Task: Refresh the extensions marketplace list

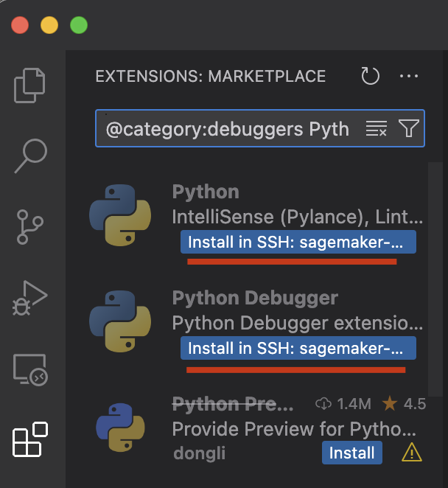Action: click(x=370, y=76)
